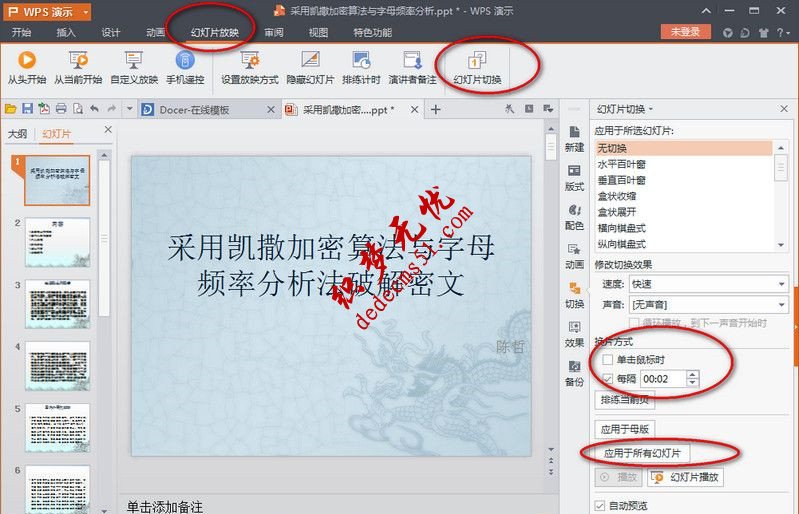Open custom slideshow (自定义放映)
799x514 pixels.
click(134, 67)
